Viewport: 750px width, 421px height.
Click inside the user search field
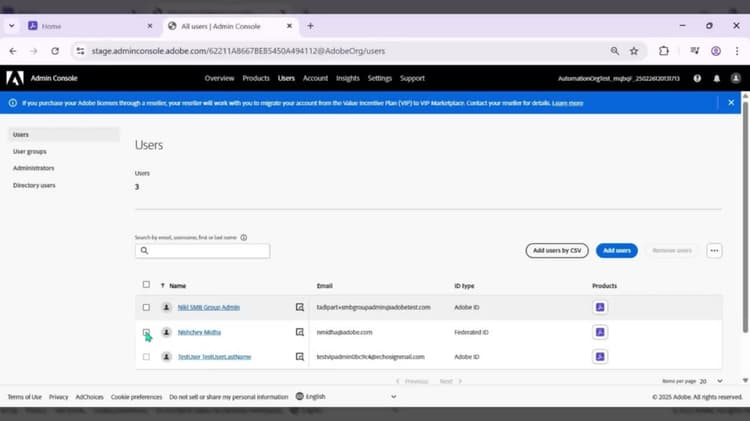tap(202, 251)
